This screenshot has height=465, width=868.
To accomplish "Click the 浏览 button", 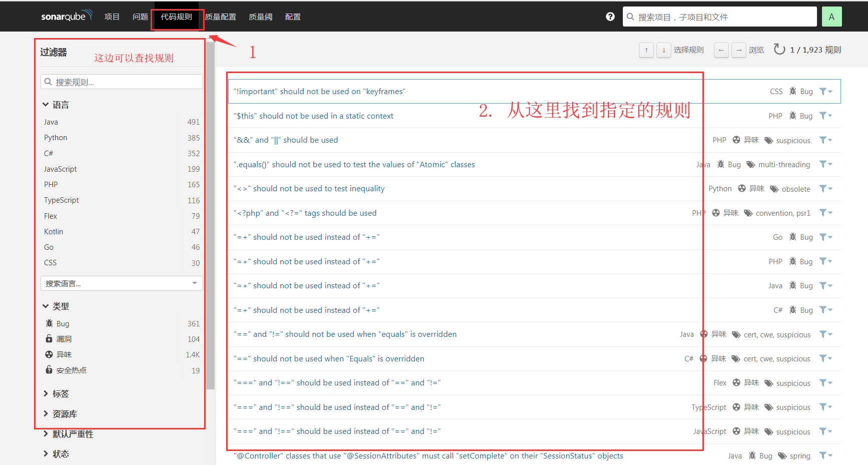I will tap(756, 50).
